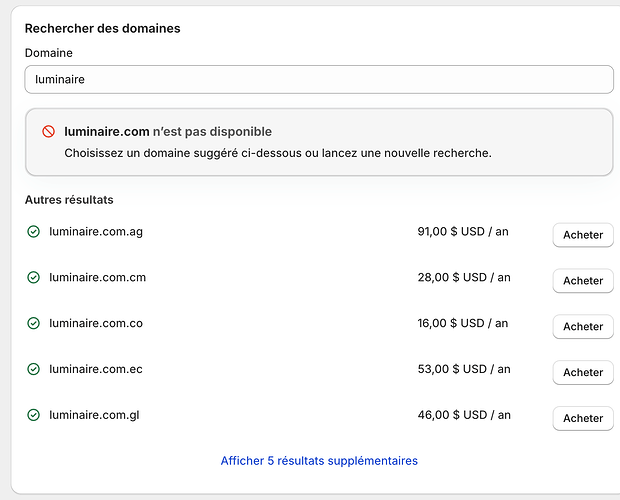
Task: Click the unavailable icon beside luminaire.com
Action: tap(48, 132)
